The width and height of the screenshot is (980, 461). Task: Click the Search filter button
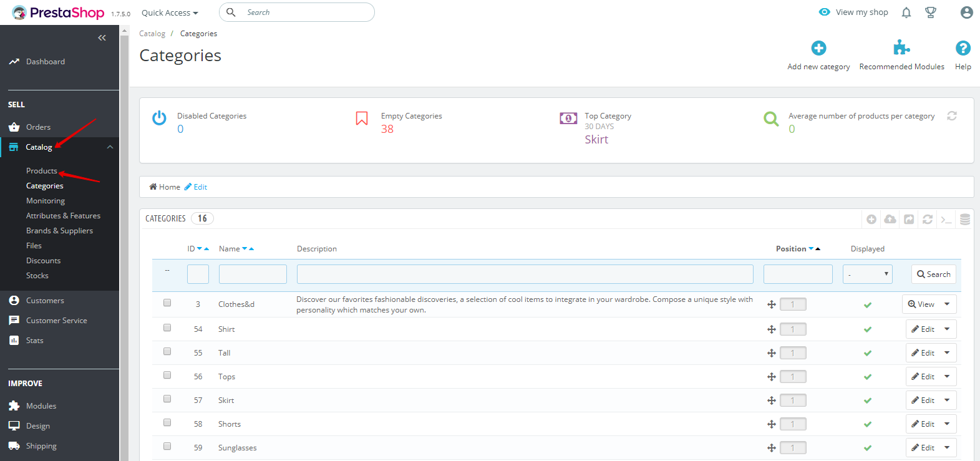pyautogui.click(x=934, y=274)
